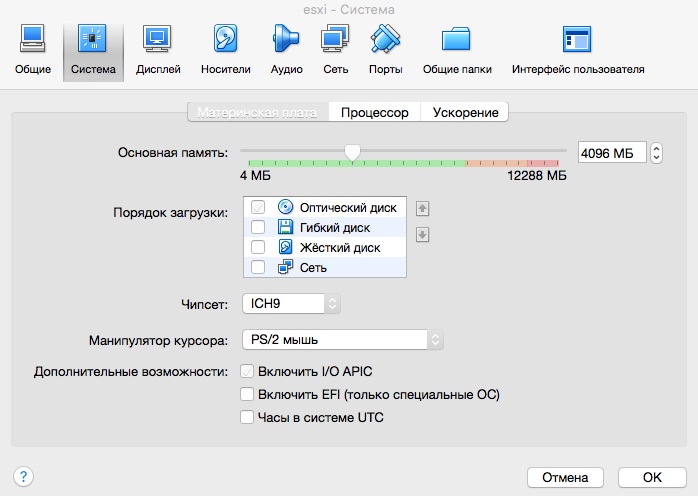Toggle Включить EFI checkbox
Image resolution: width=698 pixels, height=496 pixels.
[247, 394]
